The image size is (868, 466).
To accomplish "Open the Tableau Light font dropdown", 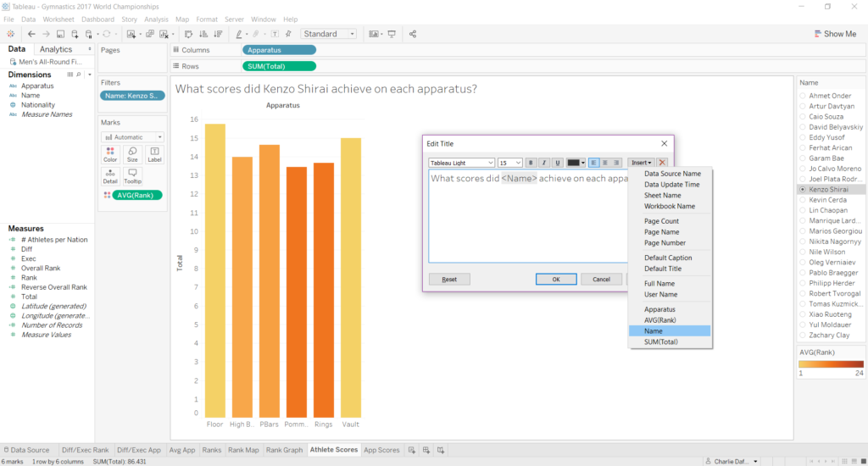I will click(462, 163).
